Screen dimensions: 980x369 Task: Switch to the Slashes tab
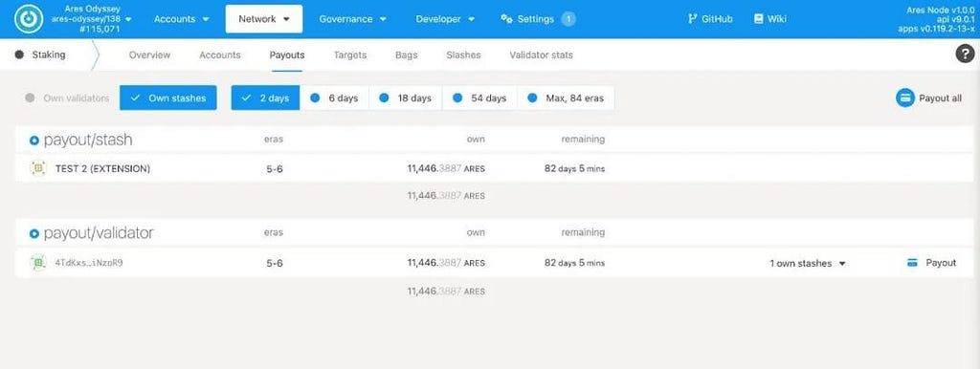[x=464, y=54]
